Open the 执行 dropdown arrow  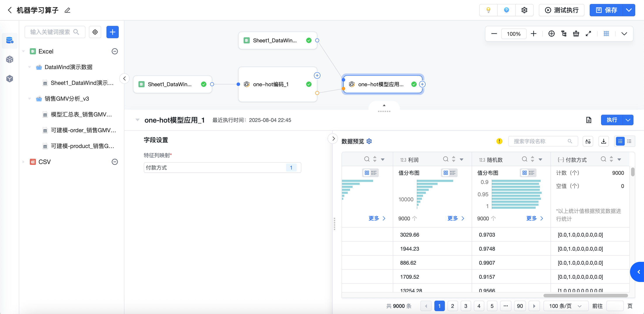[x=628, y=120]
